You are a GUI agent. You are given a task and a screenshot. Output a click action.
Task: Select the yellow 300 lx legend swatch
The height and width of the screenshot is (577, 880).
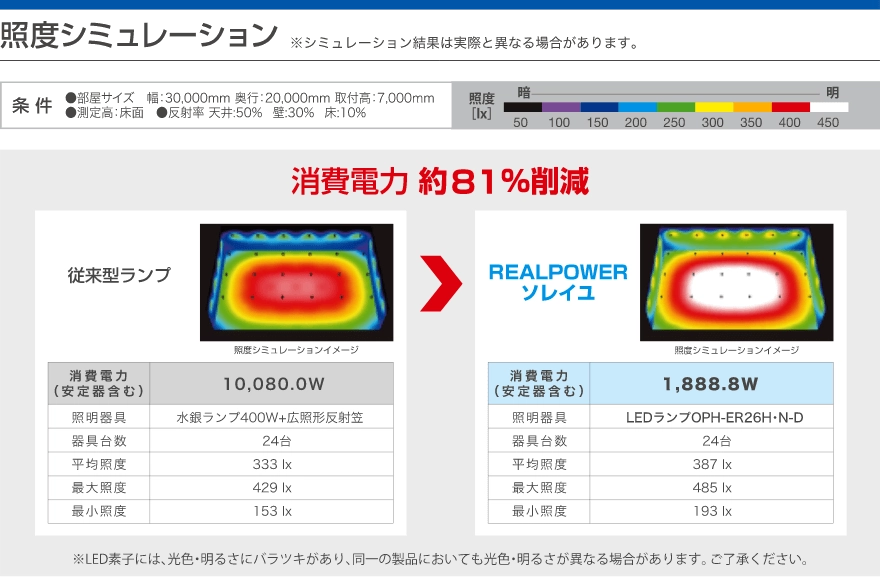point(714,106)
